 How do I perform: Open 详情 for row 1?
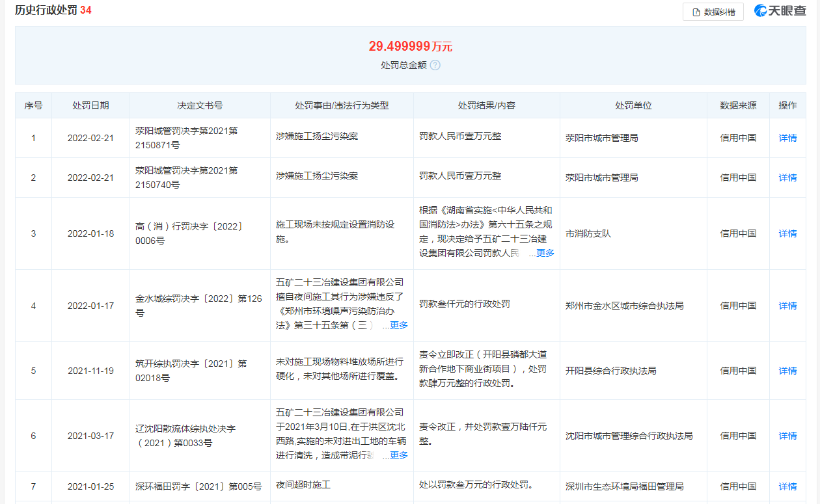[x=787, y=138]
